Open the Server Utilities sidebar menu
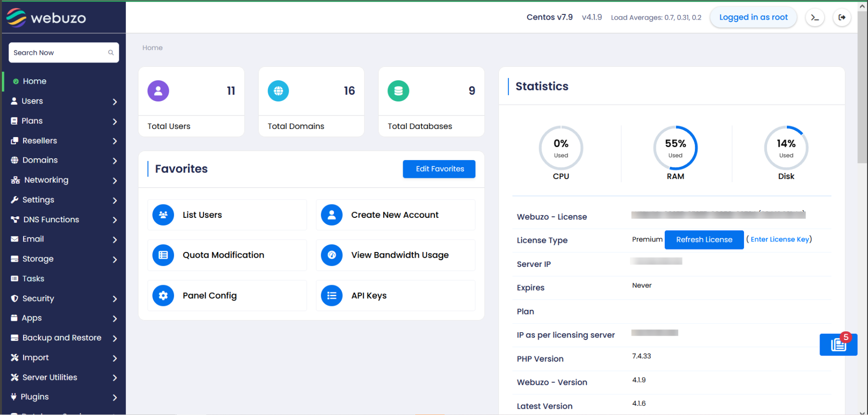This screenshot has width=868, height=415. [64, 377]
